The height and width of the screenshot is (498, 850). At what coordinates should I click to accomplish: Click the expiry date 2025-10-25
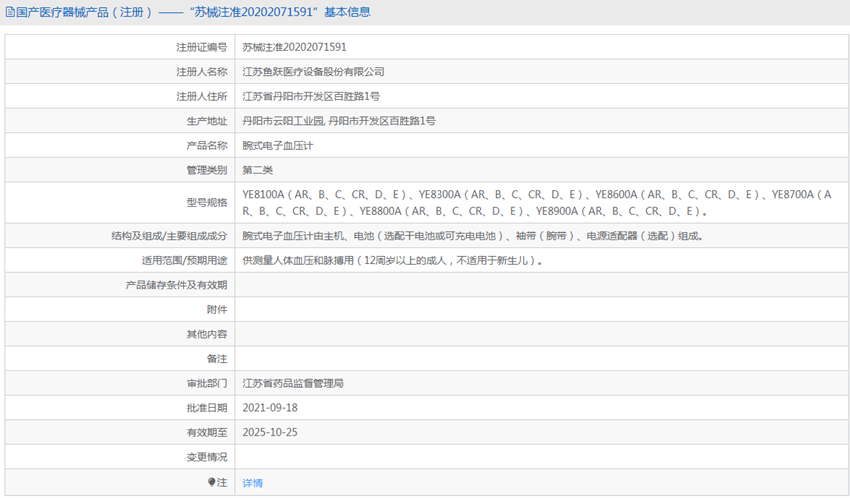270,433
